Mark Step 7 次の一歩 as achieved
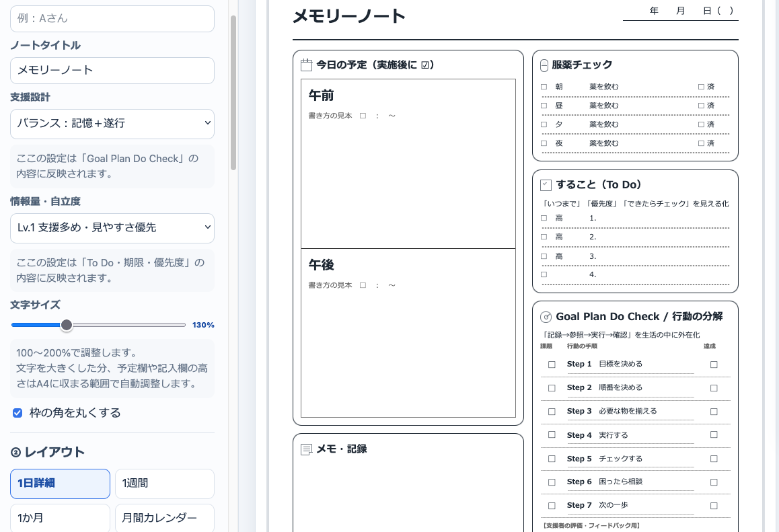The height and width of the screenshot is (532, 779). pyautogui.click(x=714, y=506)
